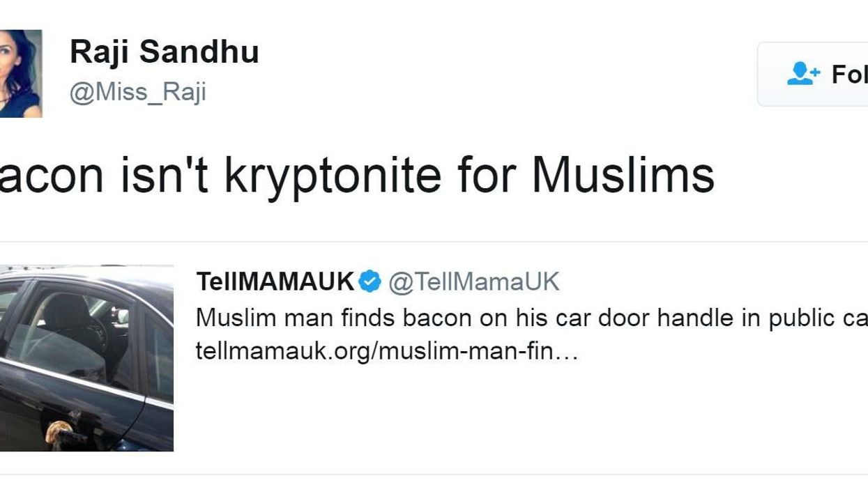Click the blue verified badge beside TellMAMAUK
This screenshot has height=487, width=868.
[x=370, y=282]
